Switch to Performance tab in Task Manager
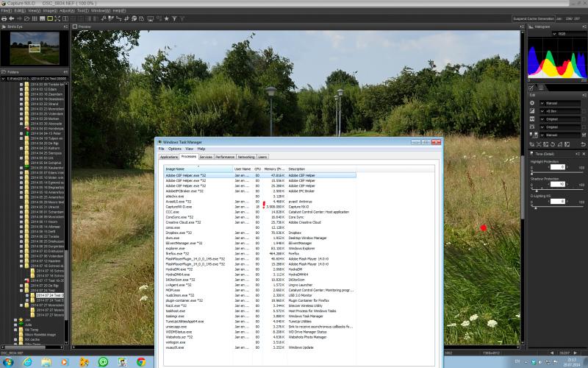 click(x=225, y=157)
